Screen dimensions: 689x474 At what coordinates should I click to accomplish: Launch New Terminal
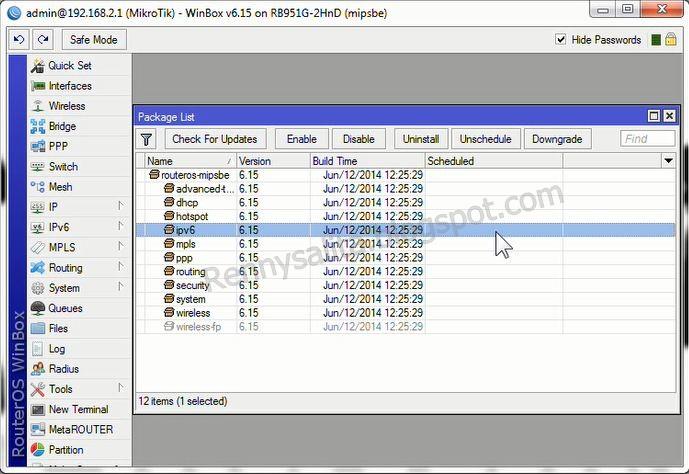78,409
